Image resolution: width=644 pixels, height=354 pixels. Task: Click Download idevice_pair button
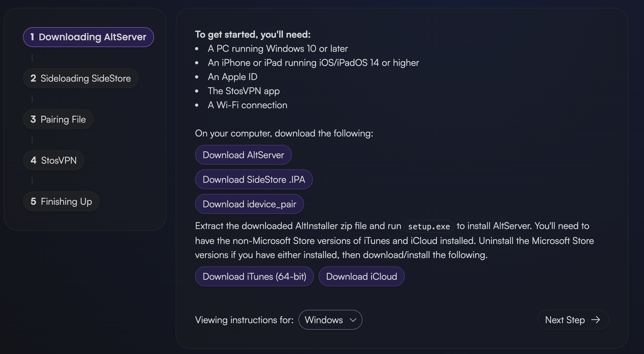(x=249, y=204)
